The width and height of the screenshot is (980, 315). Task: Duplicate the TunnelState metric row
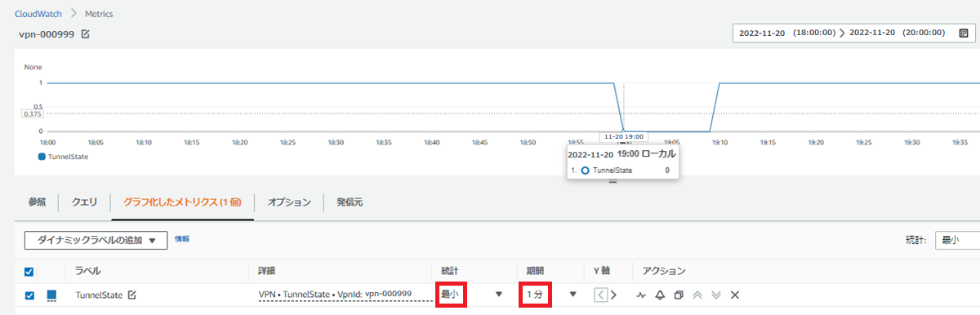[x=679, y=295]
